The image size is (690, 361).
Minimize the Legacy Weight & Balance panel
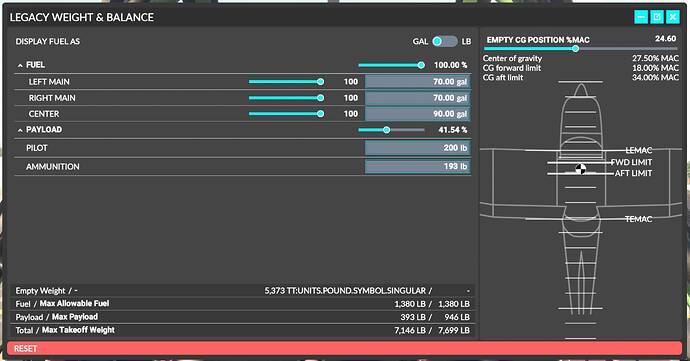click(641, 17)
